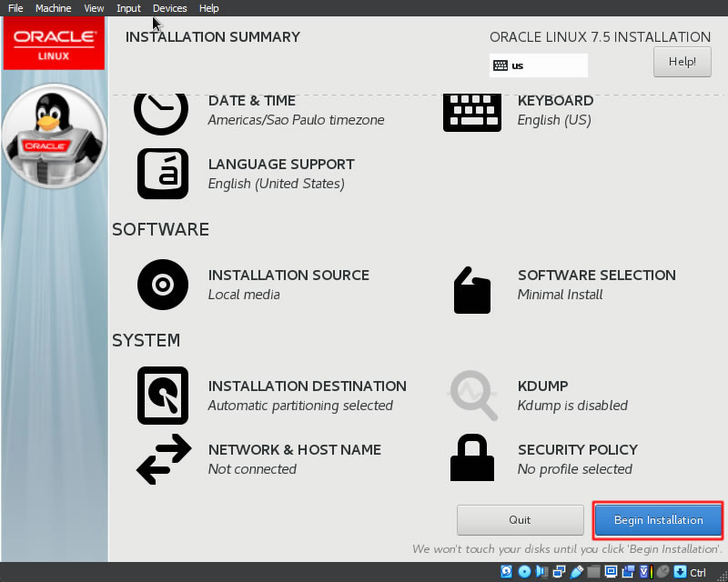Click the Quit button
Image resolution: width=728 pixels, height=582 pixels.
[x=520, y=520]
